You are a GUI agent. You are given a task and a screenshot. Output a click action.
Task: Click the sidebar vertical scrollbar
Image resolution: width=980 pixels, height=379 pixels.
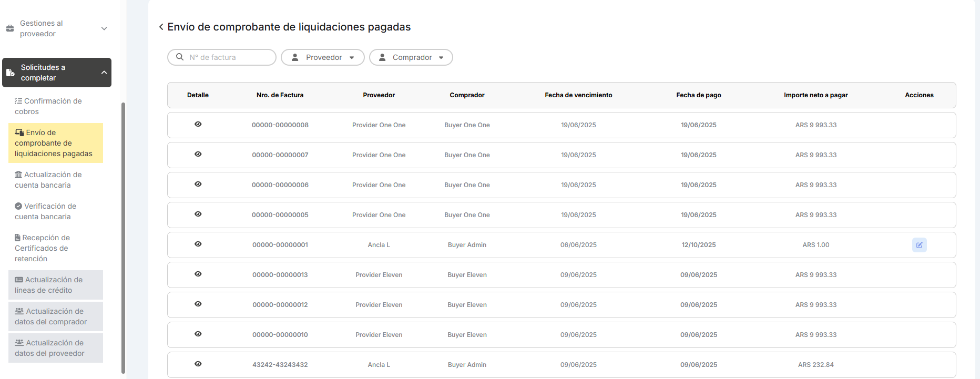124,237
